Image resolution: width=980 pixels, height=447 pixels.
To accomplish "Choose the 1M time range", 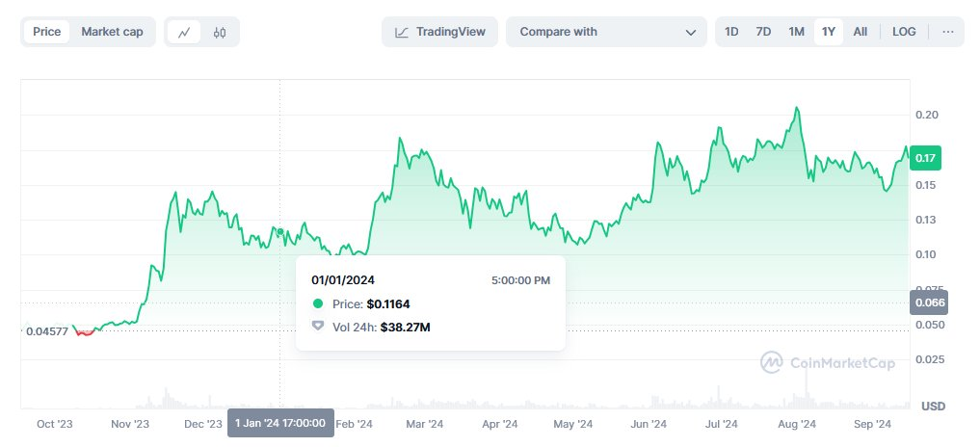I will pyautogui.click(x=796, y=32).
